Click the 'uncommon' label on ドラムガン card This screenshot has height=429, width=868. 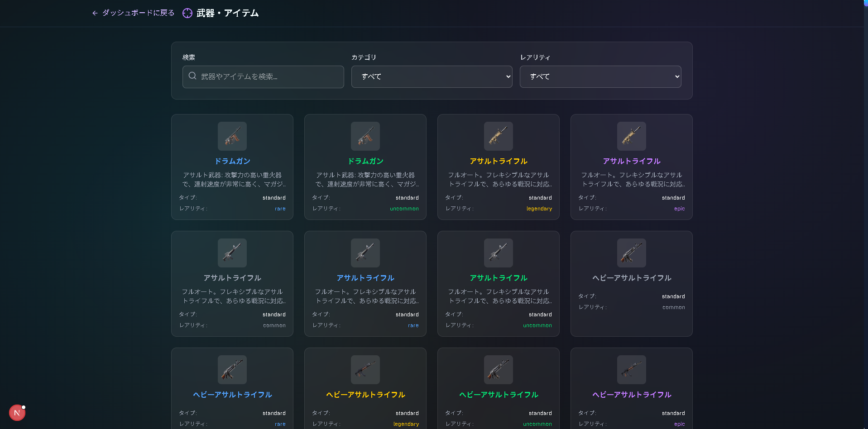tap(404, 209)
